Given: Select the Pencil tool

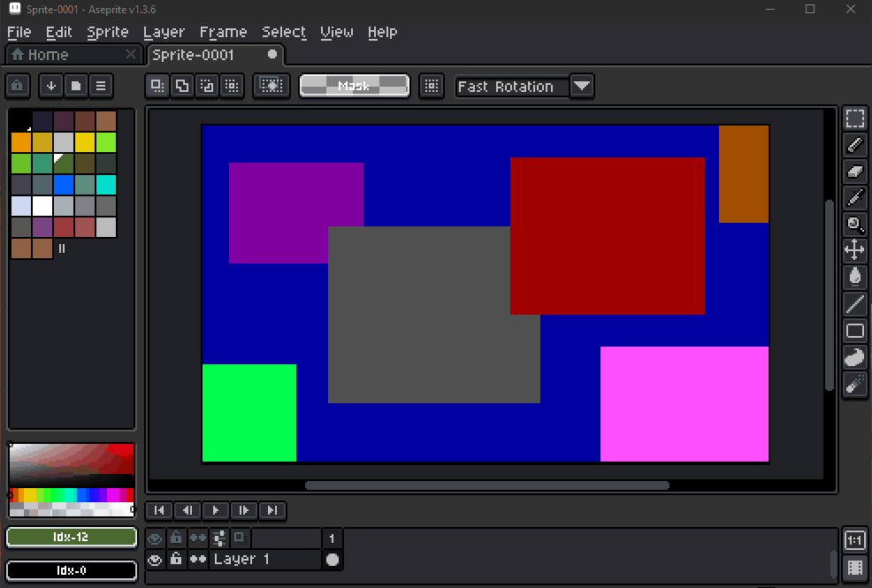Looking at the screenshot, I should click(x=854, y=144).
